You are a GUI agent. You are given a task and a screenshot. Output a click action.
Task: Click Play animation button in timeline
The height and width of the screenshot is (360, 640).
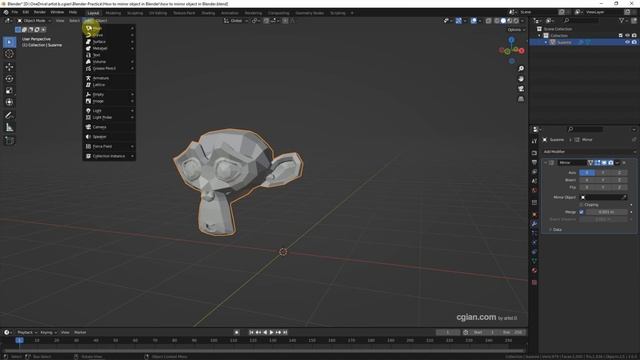click(272, 332)
